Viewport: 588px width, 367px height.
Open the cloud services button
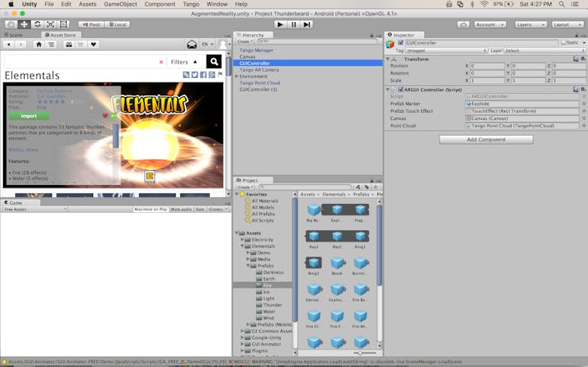(x=463, y=25)
